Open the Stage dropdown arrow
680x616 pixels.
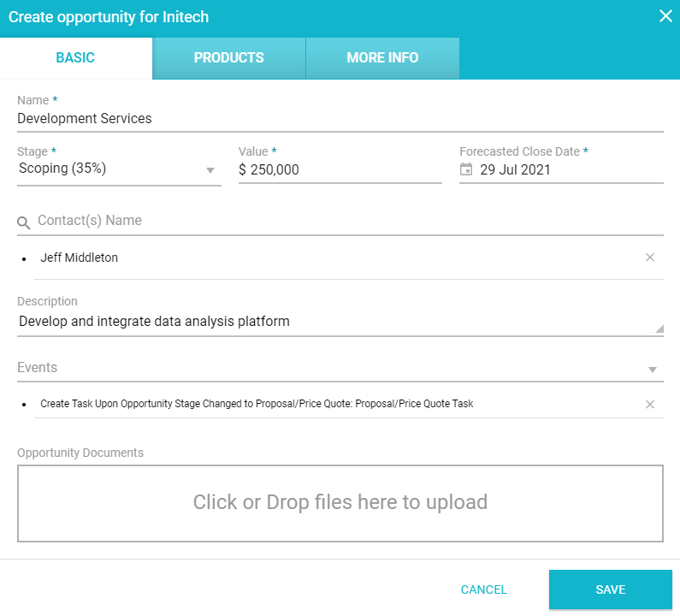pyautogui.click(x=210, y=170)
